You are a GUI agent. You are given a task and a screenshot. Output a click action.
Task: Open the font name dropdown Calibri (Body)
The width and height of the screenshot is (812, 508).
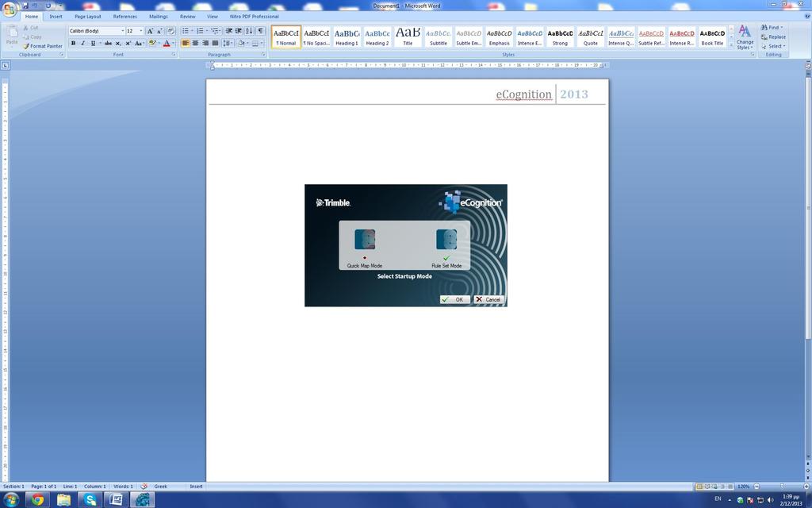123,31
